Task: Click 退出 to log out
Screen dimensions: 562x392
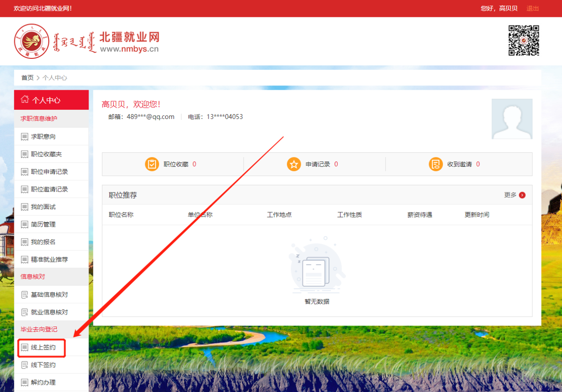Action: (x=532, y=8)
